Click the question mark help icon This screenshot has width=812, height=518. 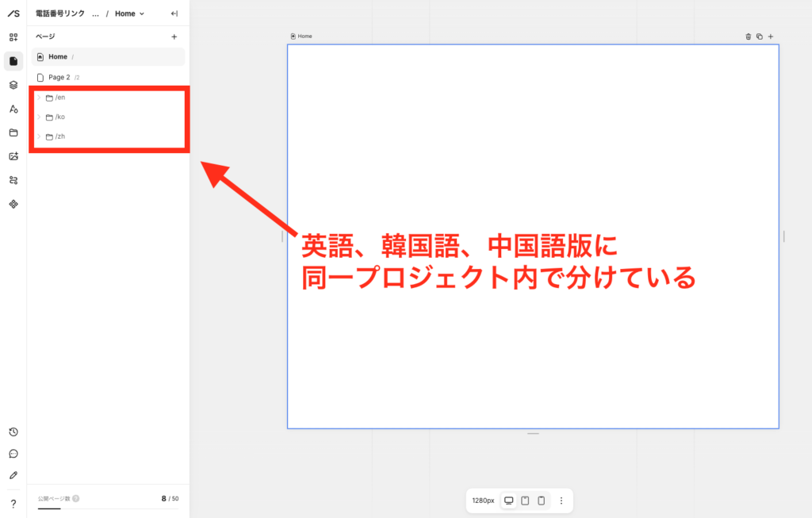[x=13, y=503]
